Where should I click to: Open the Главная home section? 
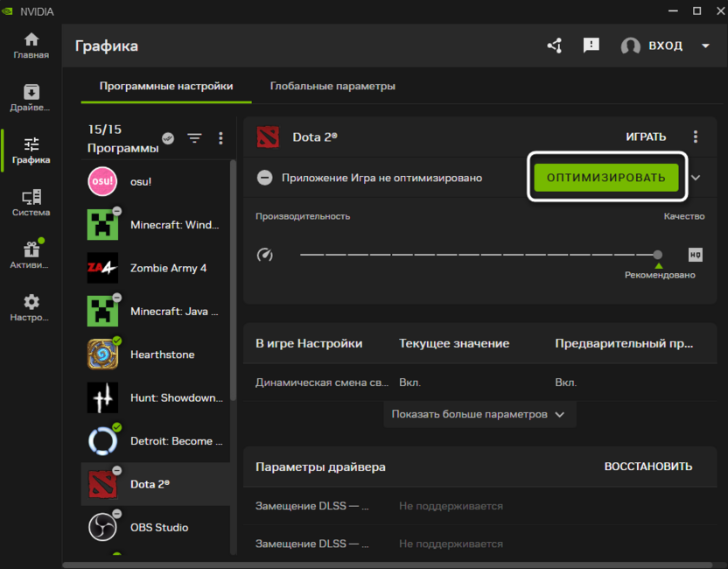[x=31, y=46]
